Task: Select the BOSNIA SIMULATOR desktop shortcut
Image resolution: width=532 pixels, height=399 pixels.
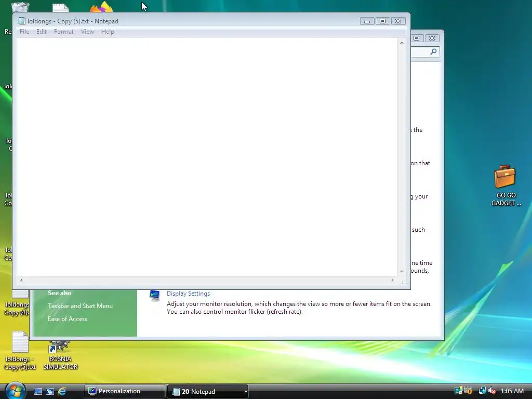Action: click(60, 354)
